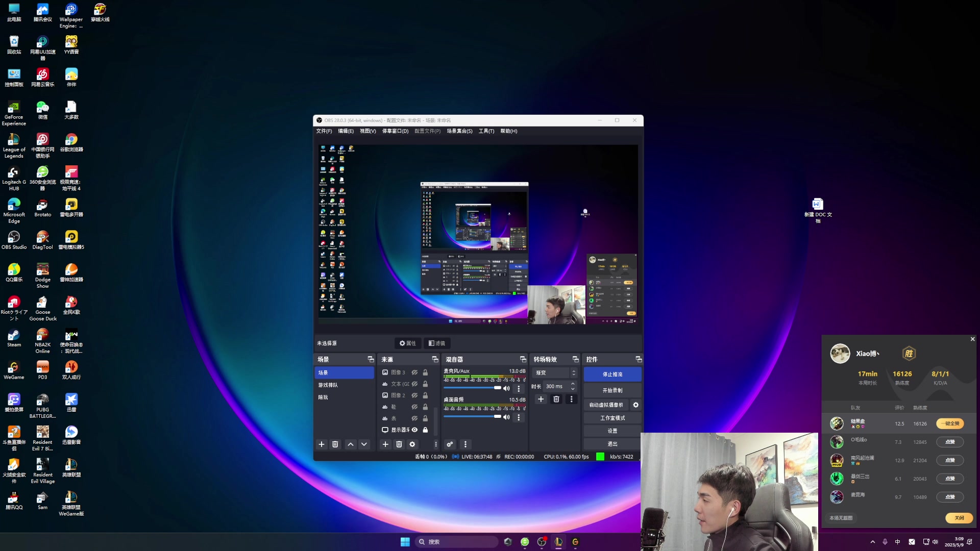Screen dimensions: 980x551
Task: Open advanced audio properties gears icon
Action: tap(450, 444)
